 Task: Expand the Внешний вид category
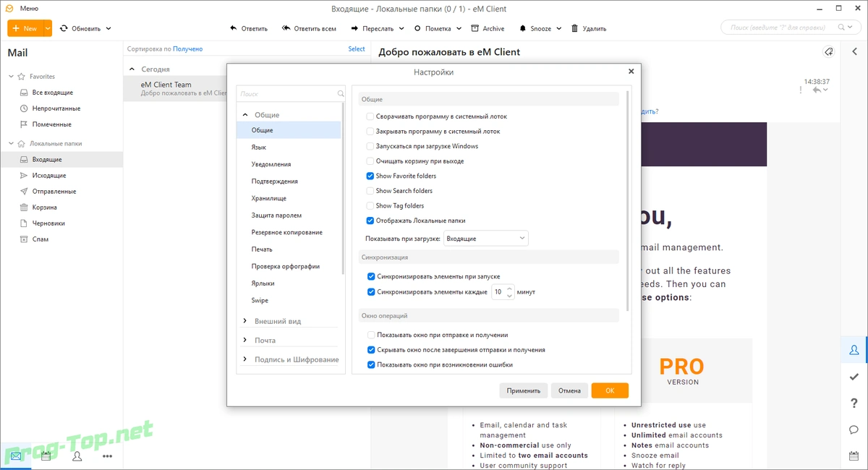tap(245, 321)
